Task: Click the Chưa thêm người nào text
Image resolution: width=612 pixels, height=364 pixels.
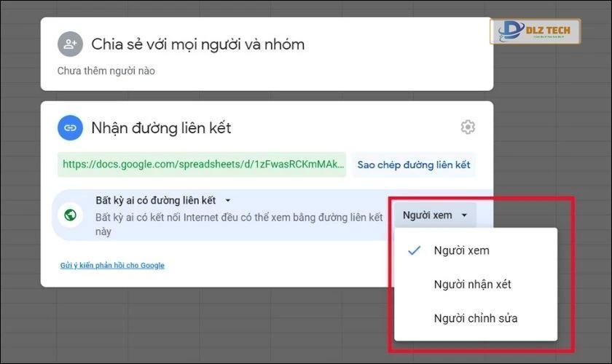Action: coord(106,71)
